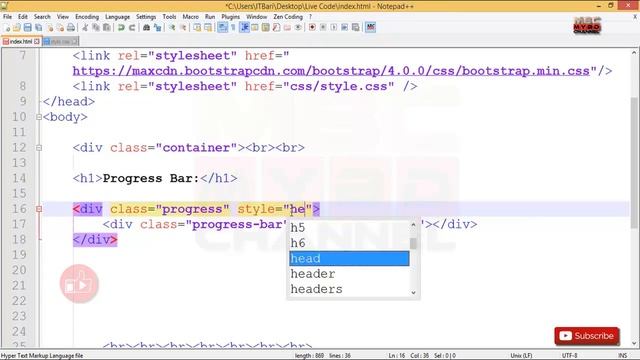Zoom in using the toolbar icon
640x360 pixels.
(172, 27)
